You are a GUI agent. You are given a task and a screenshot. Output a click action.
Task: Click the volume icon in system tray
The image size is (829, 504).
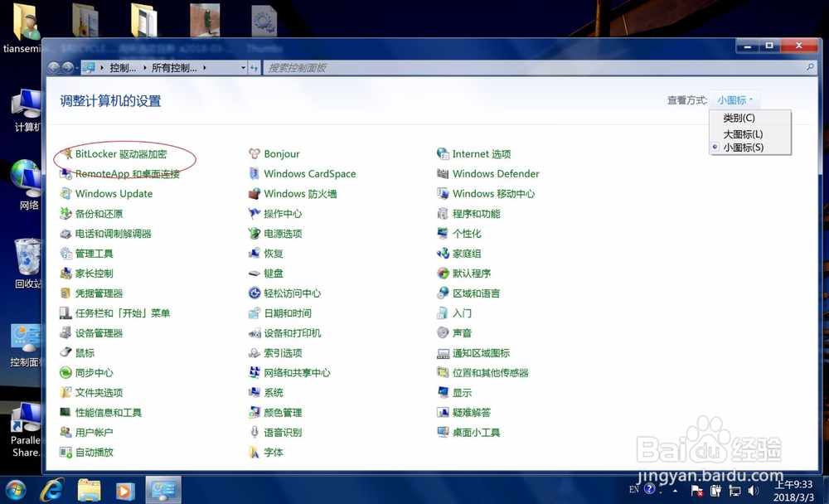pyautogui.click(x=754, y=491)
